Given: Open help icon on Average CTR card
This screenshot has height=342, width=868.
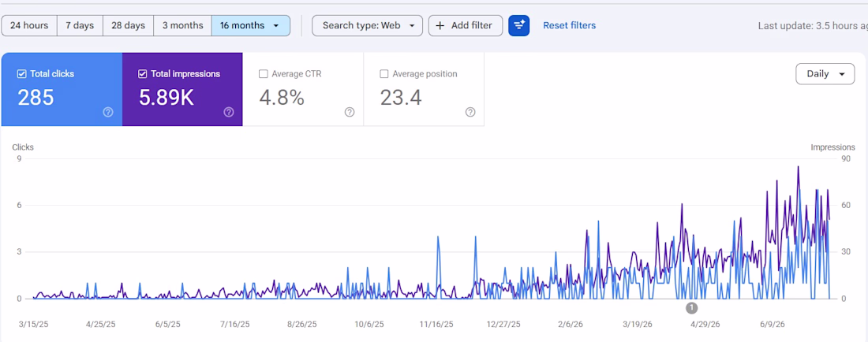Looking at the screenshot, I should tap(350, 112).
